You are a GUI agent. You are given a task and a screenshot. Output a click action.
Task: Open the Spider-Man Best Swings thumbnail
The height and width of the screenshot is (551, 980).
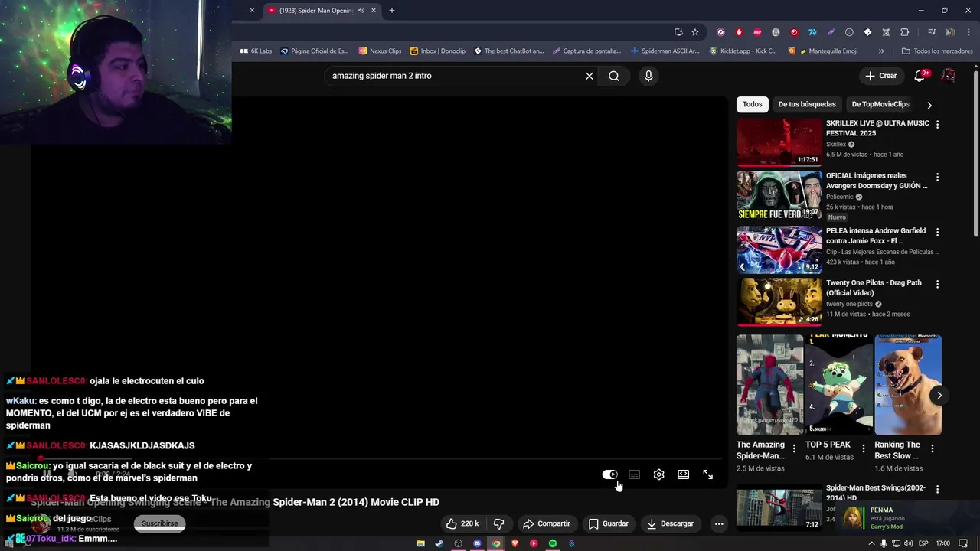[x=779, y=509]
